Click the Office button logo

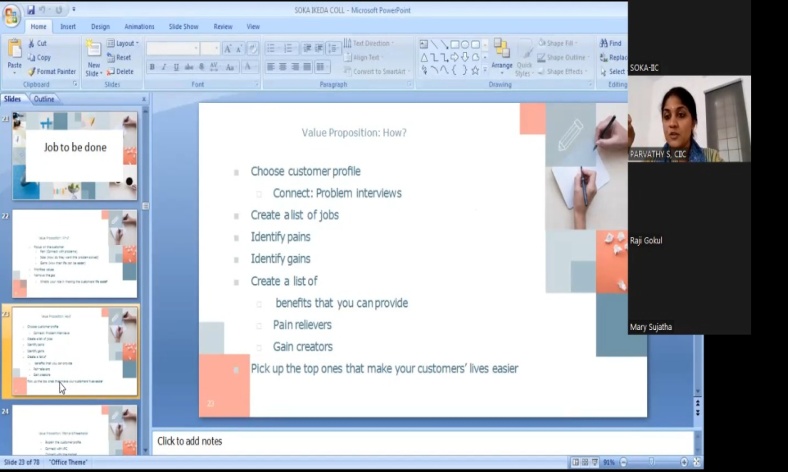12,17
